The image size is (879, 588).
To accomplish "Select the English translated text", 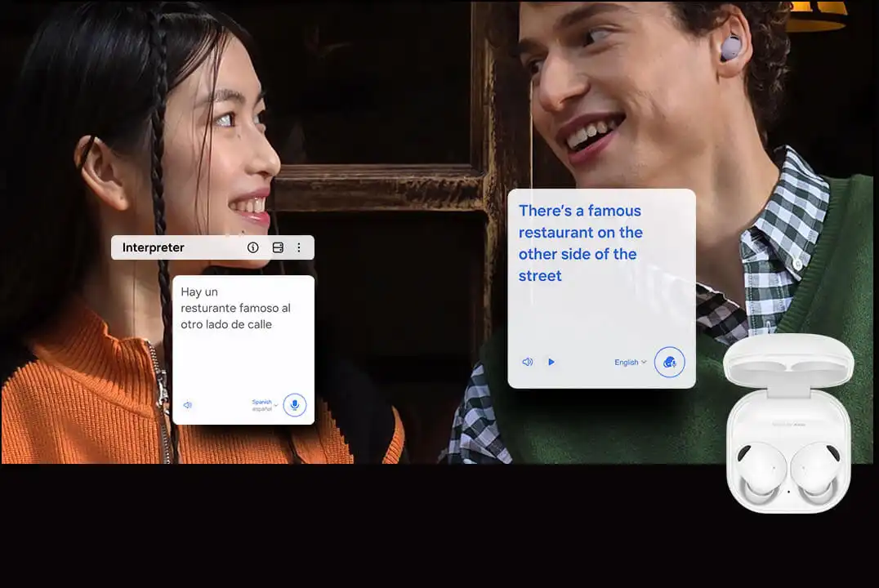I will [581, 243].
